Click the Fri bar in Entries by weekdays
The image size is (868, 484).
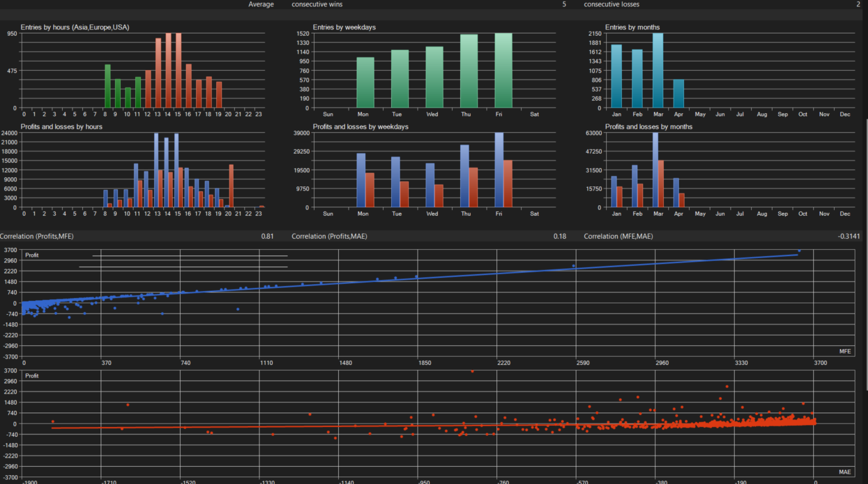point(503,70)
